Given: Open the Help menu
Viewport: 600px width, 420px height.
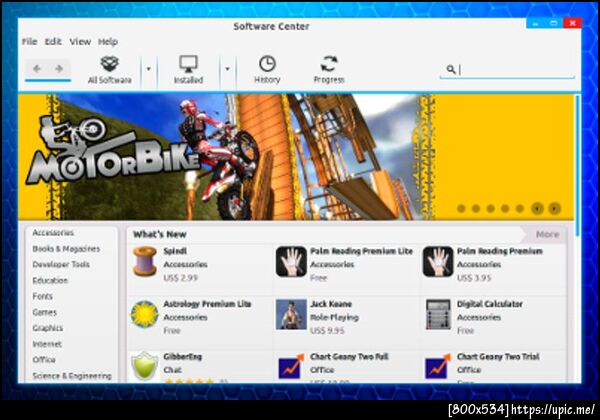Looking at the screenshot, I should (x=108, y=42).
